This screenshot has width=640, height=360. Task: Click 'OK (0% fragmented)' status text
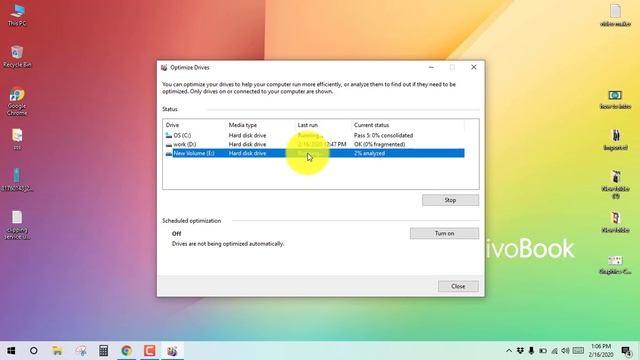(380, 144)
